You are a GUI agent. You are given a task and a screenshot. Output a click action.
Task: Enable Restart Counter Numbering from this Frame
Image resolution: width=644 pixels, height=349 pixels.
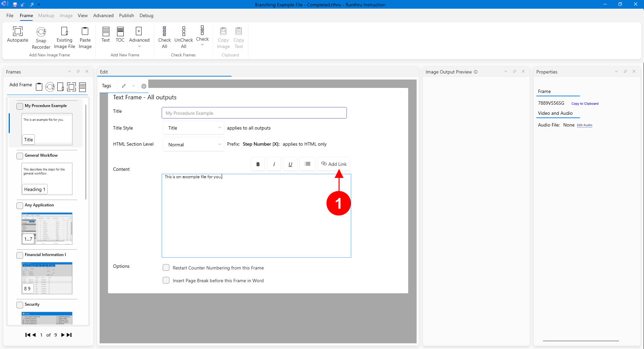coord(166,268)
